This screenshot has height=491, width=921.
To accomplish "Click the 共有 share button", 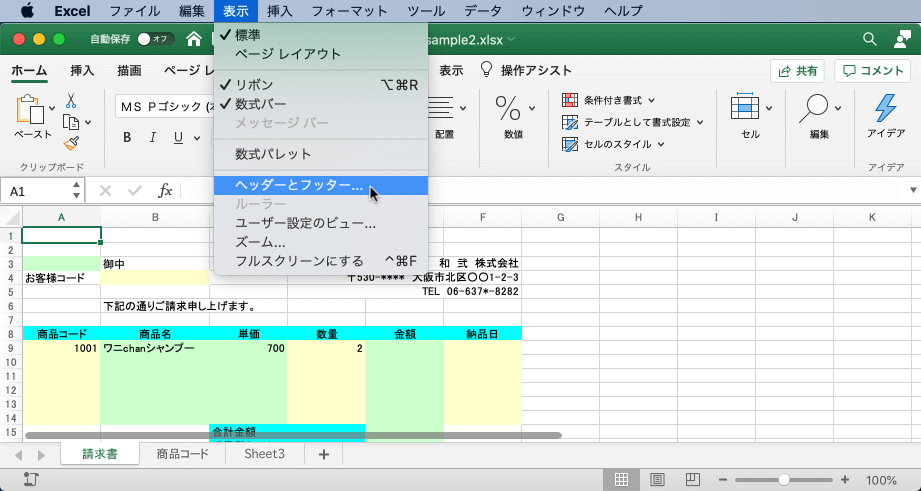I will click(x=797, y=71).
